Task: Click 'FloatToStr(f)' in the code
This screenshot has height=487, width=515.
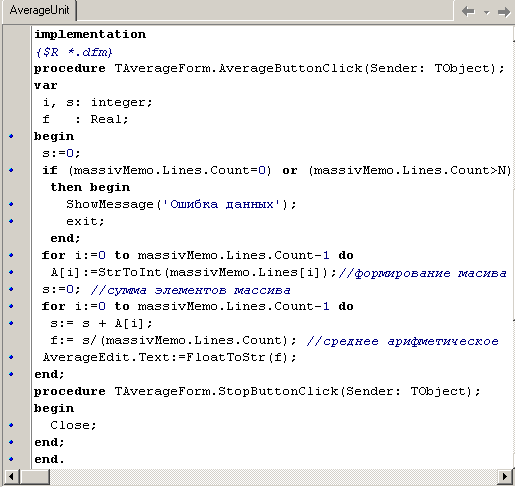Action: [237, 357]
